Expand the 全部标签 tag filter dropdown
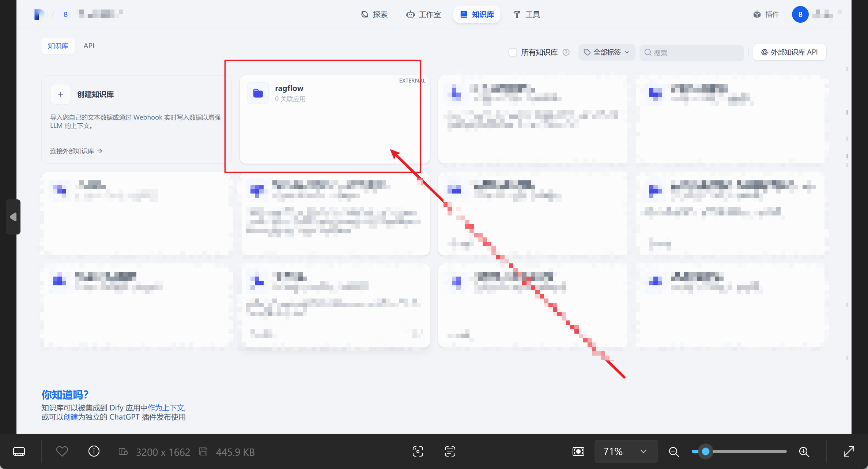The width and height of the screenshot is (868, 469). 607,52
